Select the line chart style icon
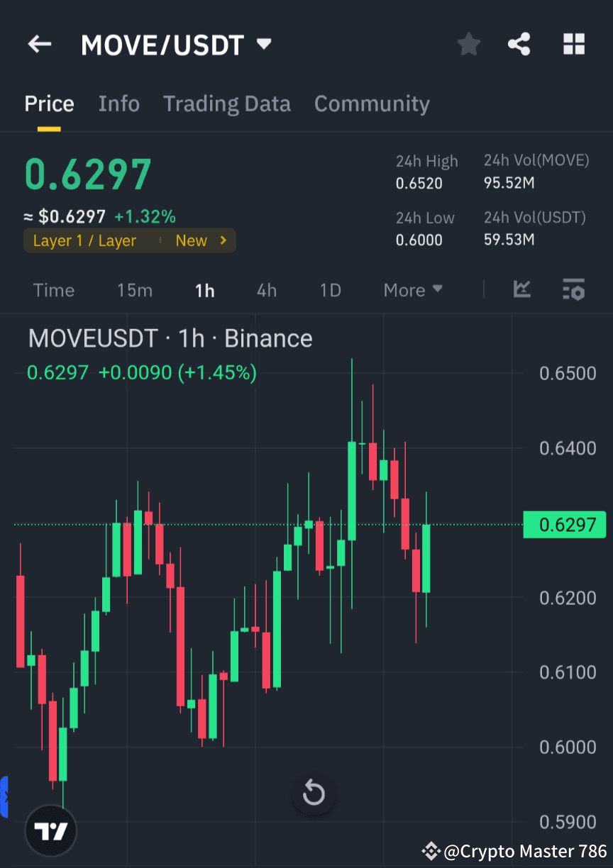Viewport: 613px width, 868px height. tap(522, 289)
